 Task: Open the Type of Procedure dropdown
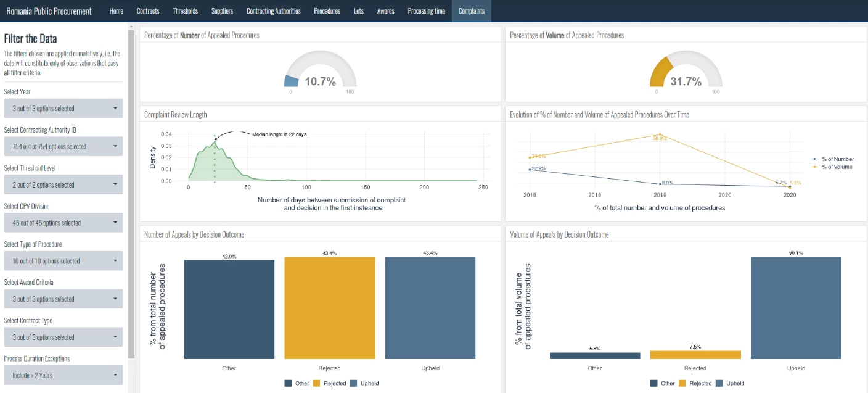[x=63, y=261]
